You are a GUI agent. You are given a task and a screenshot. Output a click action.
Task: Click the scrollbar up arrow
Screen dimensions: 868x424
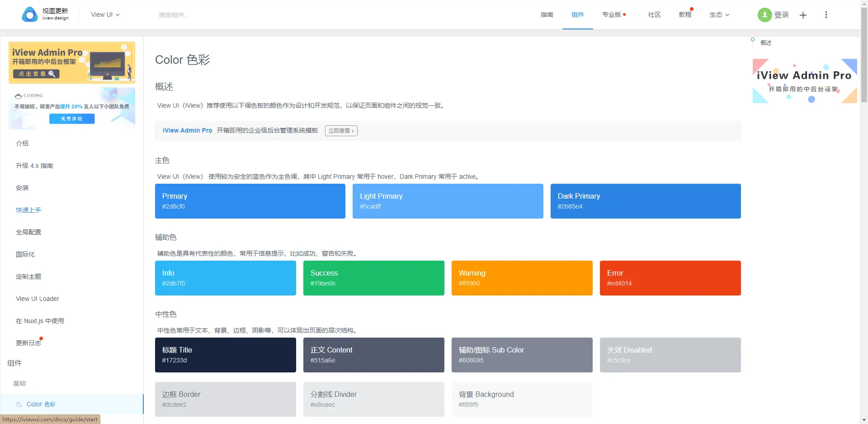864,4
